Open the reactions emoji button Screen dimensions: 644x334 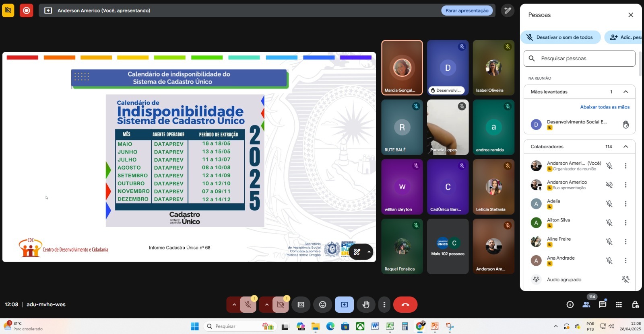(x=322, y=305)
